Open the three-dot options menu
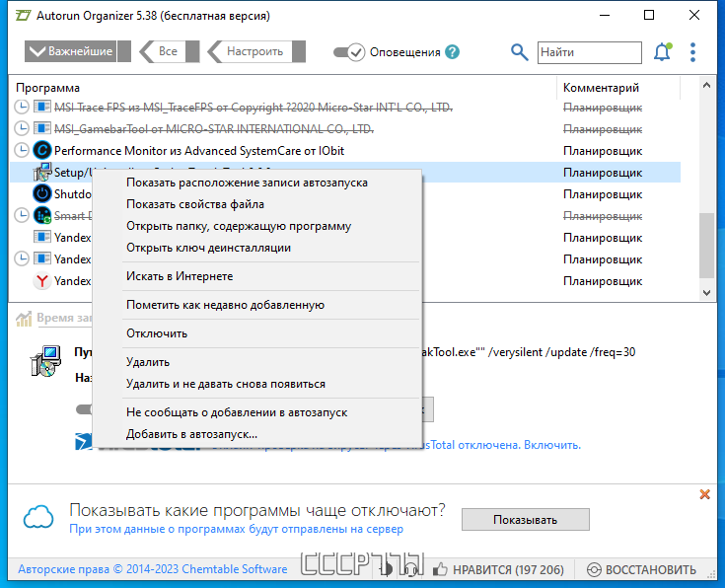 tap(692, 52)
